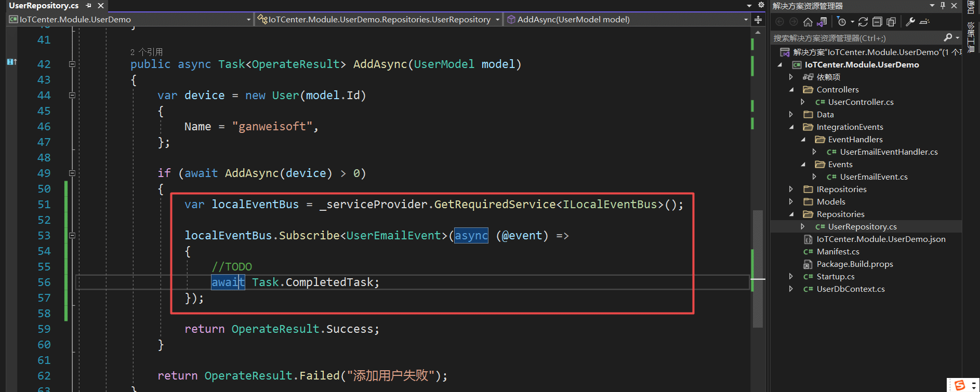Viewport: 980px width, 392px height.
Task: Click the ILocalEventBus type in line 51
Action: click(610, 205)
